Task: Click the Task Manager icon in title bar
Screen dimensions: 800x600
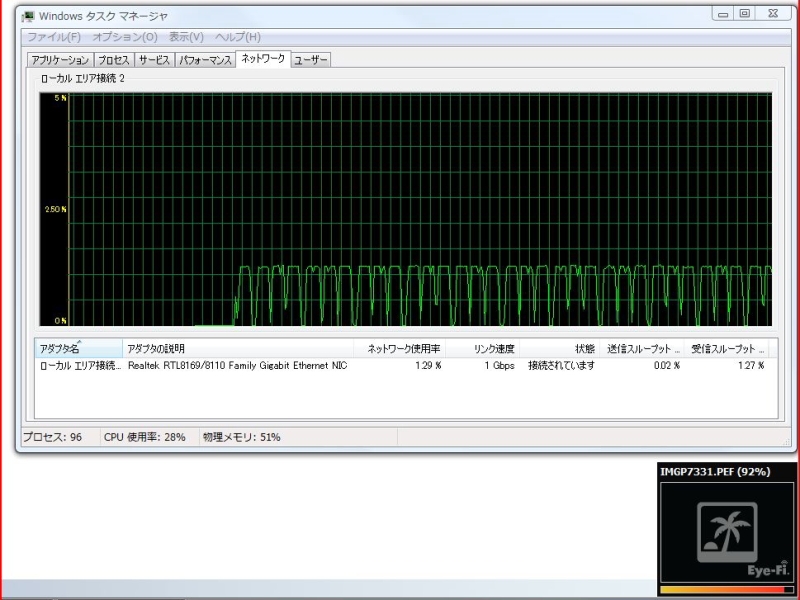Action: (29, 16)
